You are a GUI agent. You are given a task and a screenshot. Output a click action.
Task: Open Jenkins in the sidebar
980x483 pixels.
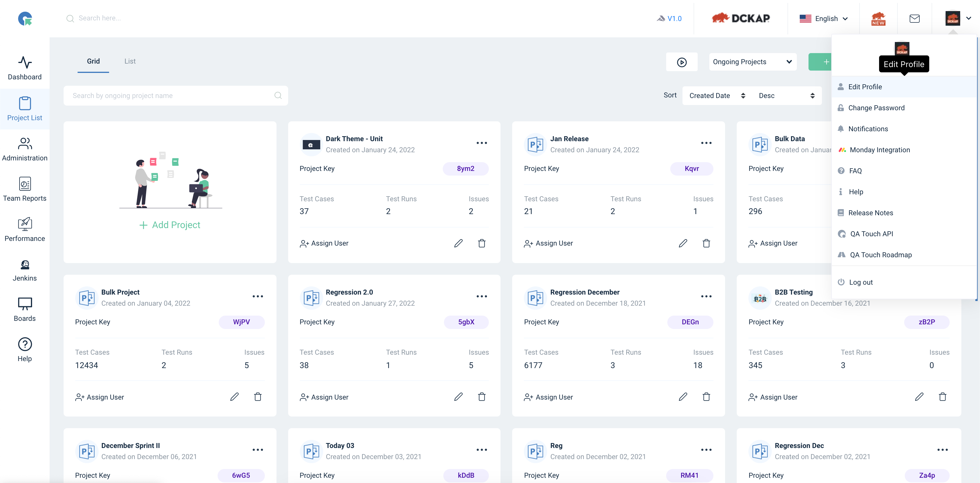[25, 270]
